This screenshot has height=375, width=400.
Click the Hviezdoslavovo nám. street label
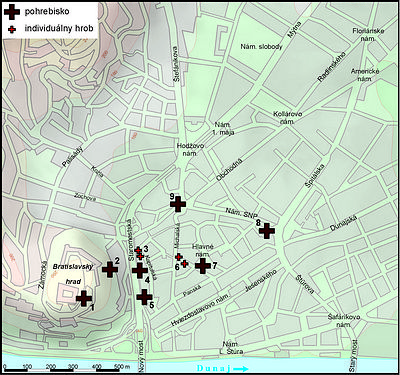200,310
